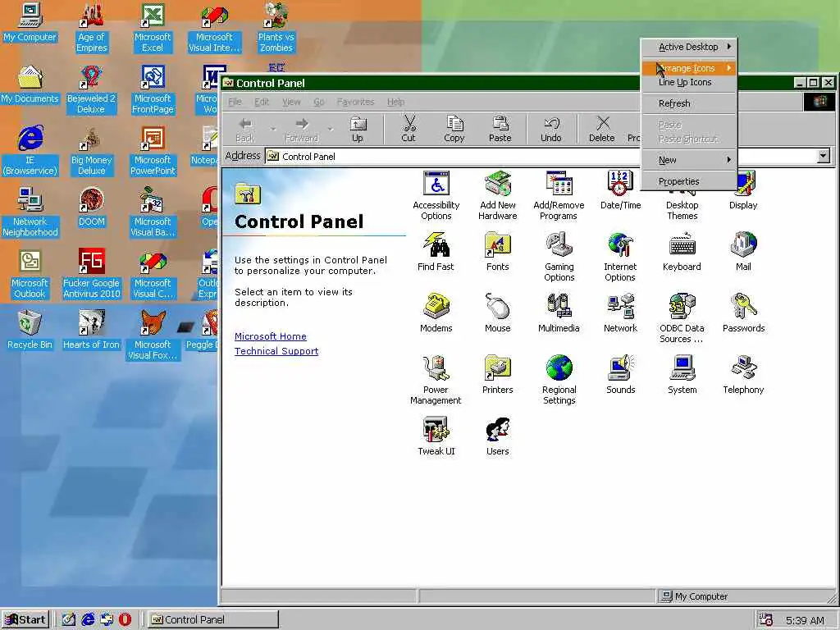Open the Printers folder
The height and width of the screenshot is (630, 840).
[x=498, y=375]
